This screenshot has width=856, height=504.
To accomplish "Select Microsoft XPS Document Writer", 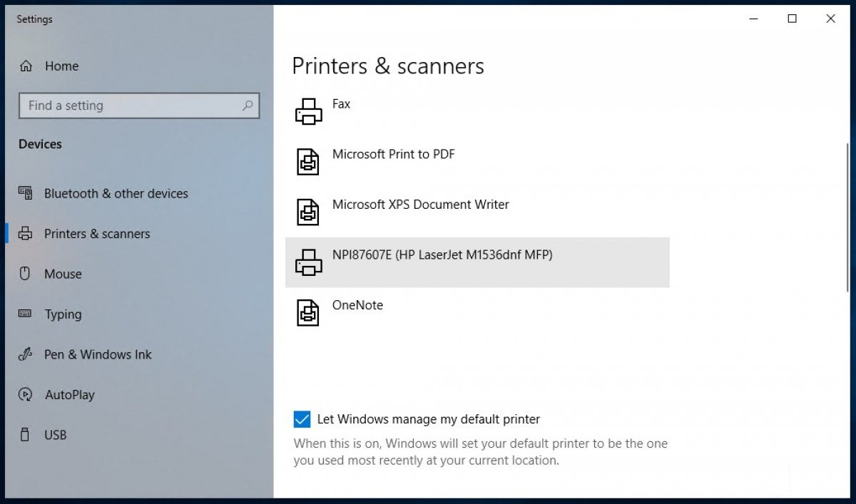I will tap(477, 212).
